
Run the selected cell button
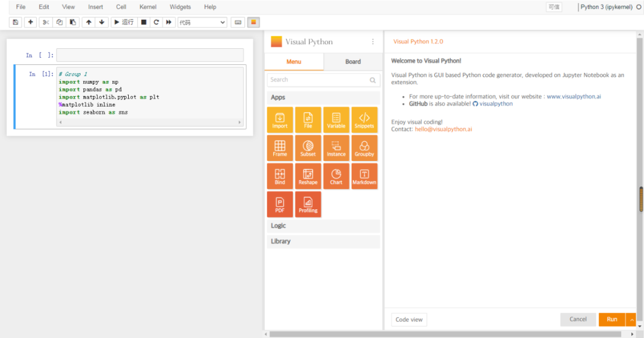coord(124,22)
